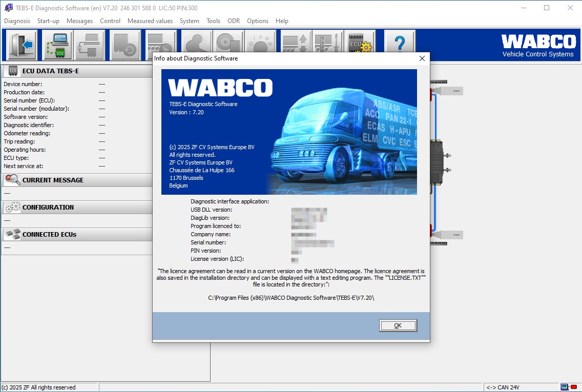Open Help using the question mark icon
Viewport: 582px width, 392px height.
pos(399,45)
